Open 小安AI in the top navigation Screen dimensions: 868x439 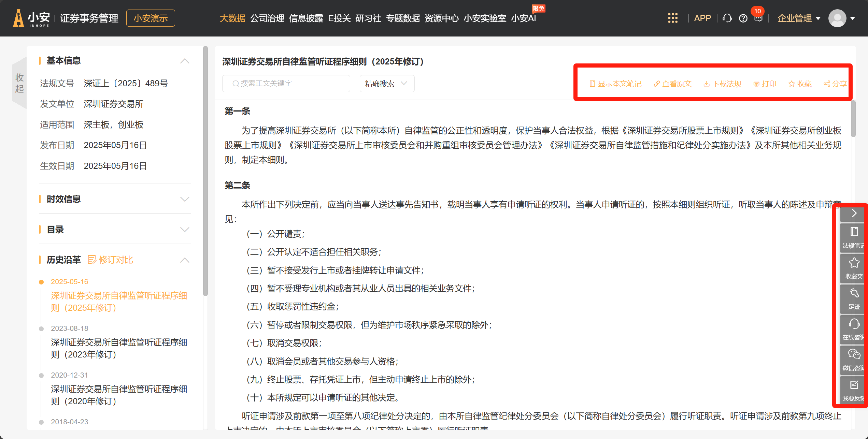[x=524, y=18]
